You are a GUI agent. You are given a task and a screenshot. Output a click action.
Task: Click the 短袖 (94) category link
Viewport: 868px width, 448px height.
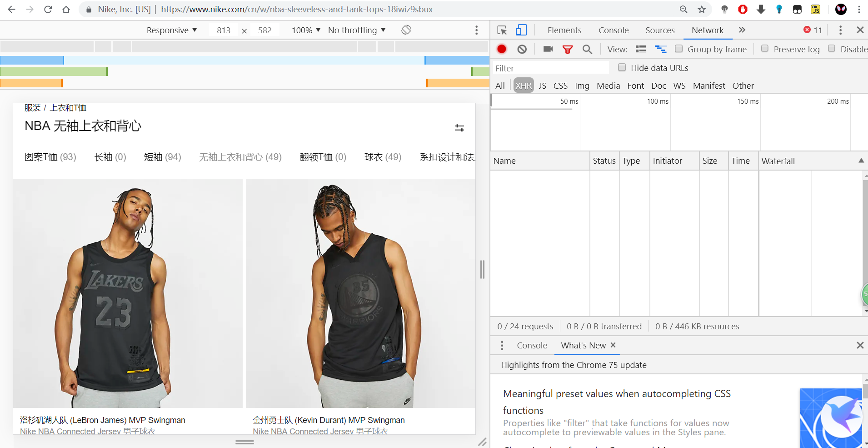pos(162,157)
